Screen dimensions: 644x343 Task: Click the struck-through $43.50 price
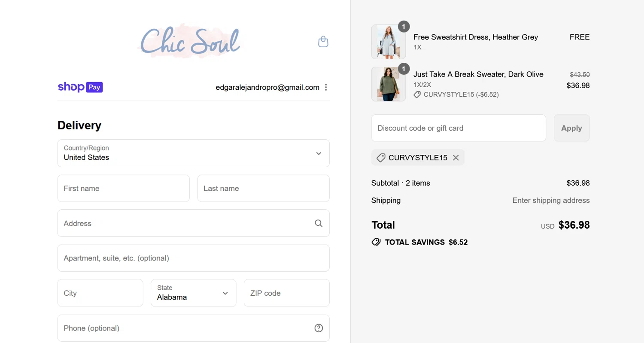click(580, 74)
